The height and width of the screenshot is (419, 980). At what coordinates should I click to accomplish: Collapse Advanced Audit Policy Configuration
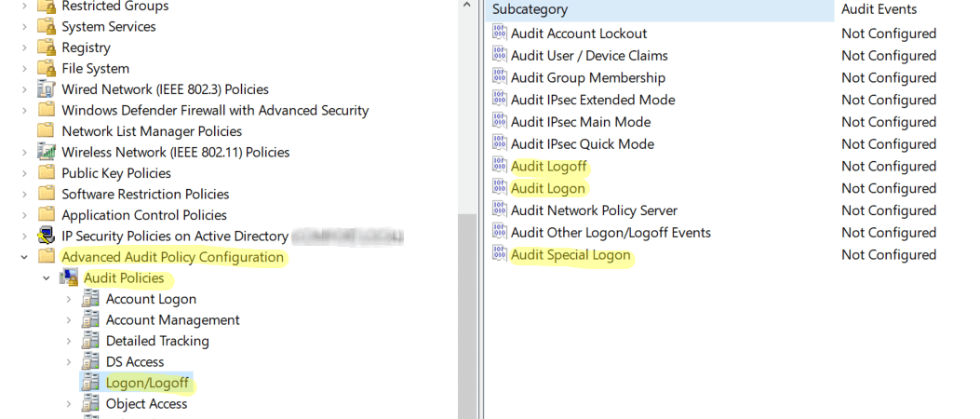tap(24, 257)
